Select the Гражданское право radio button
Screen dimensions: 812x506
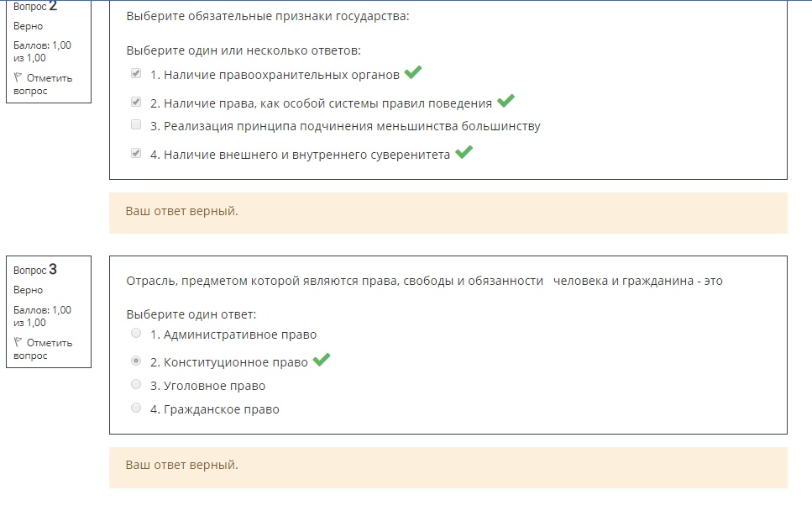pos(136,408)
